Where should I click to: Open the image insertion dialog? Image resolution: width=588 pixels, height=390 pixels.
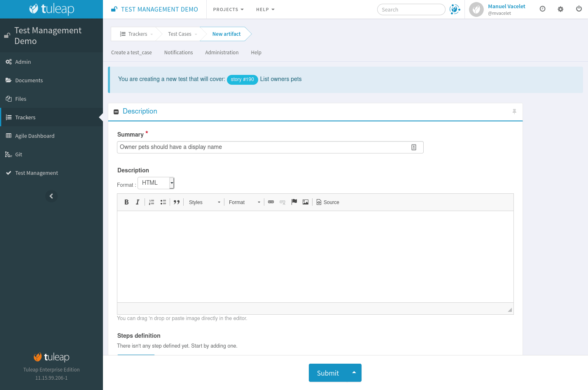pyautogui.click(x=306, y=202)
